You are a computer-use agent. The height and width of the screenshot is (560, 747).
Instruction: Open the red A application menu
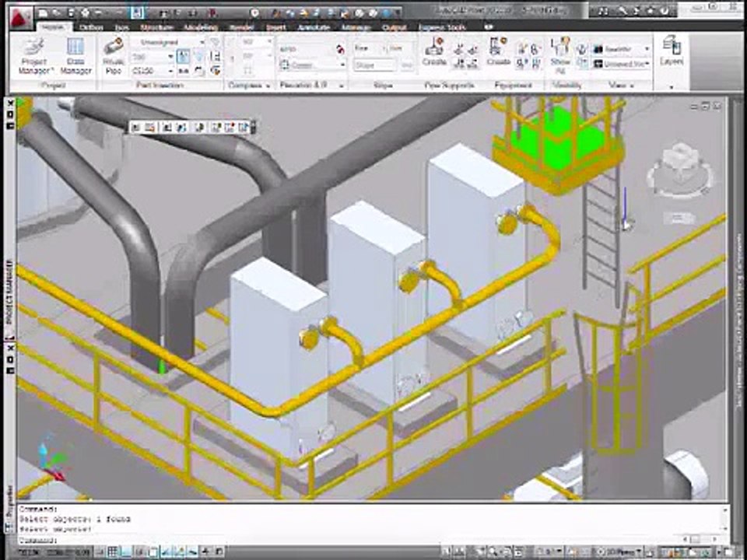(19, 17)
